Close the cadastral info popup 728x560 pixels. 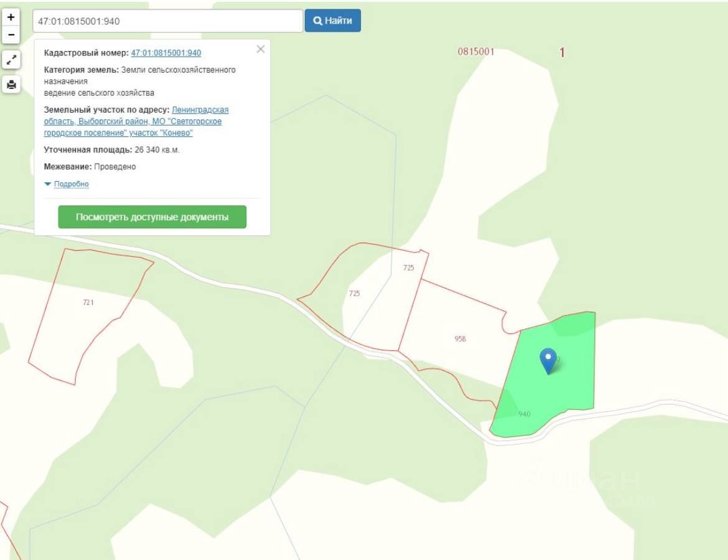pyautogui.click(x=261, y=49)
